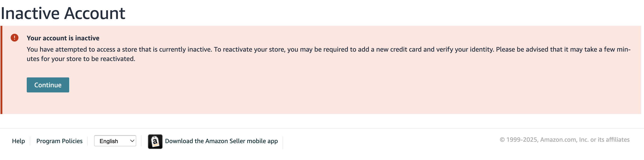Click the "Your account is inactive" alert title
Image resolution: width=644 pixels, height=160 pixels.
[63, 38]
